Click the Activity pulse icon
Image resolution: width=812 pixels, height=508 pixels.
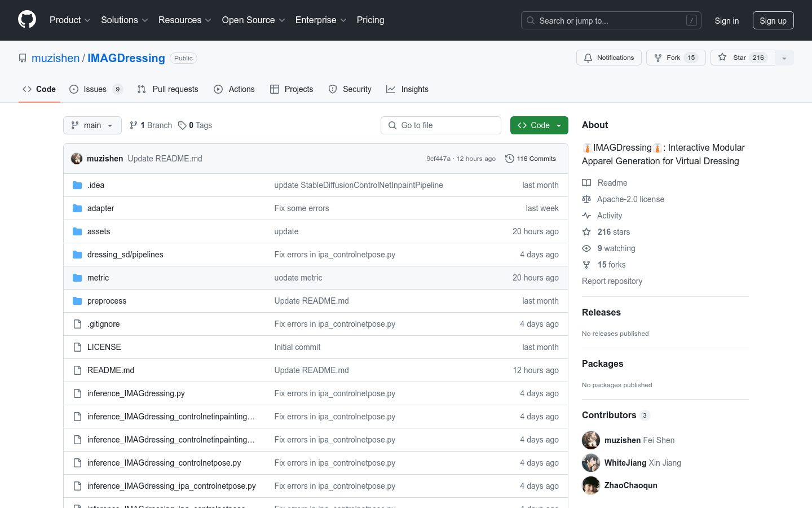(586, 216)
